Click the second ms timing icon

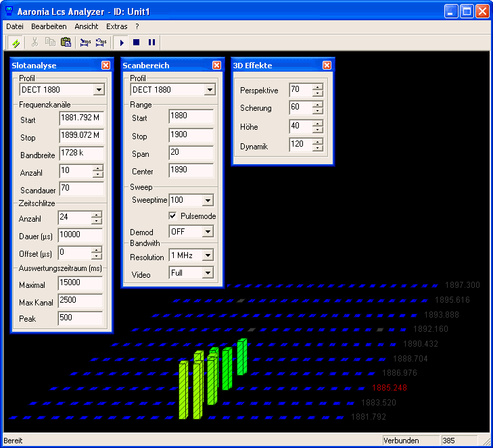[101, 43]
